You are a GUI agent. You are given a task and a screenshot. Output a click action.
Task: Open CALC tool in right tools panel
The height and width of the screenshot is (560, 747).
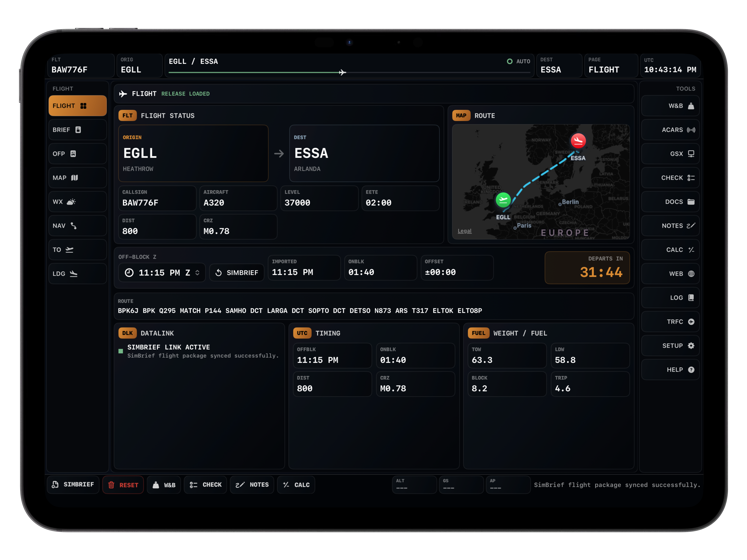pyautogui.click(x=670, y=250)
